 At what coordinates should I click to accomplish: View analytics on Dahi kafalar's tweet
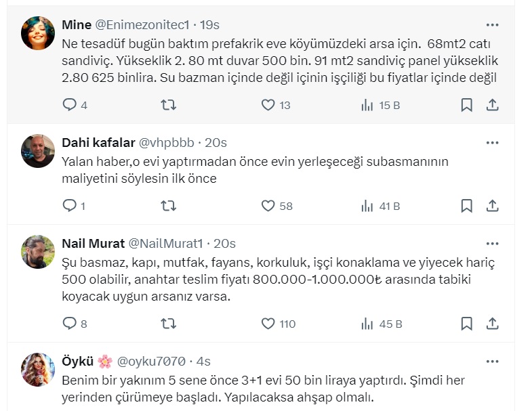[368, 205]
